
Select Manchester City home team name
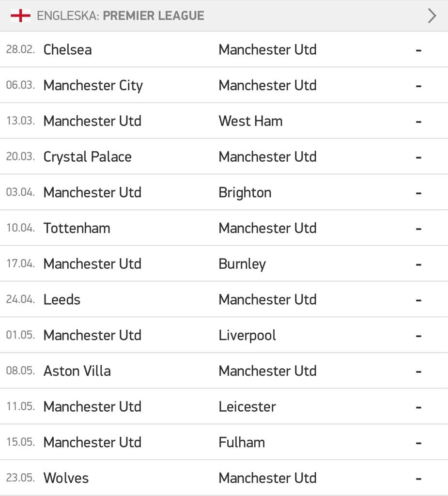(x=93, y=85)
